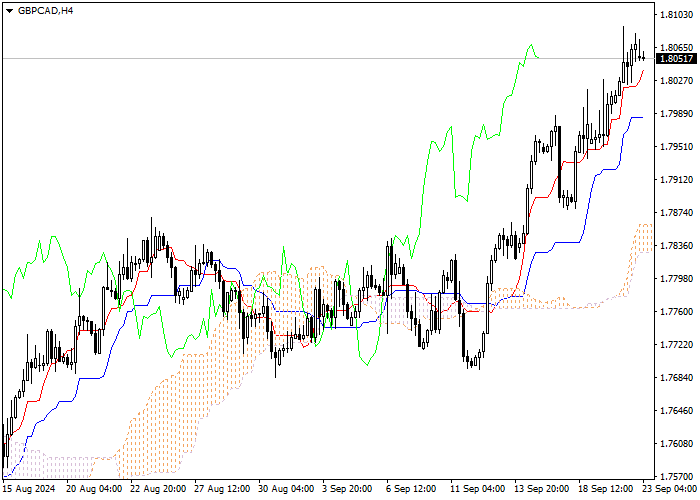Select price axis label 1.78360
Screen dimensions: 700x500
click(677, 246)
